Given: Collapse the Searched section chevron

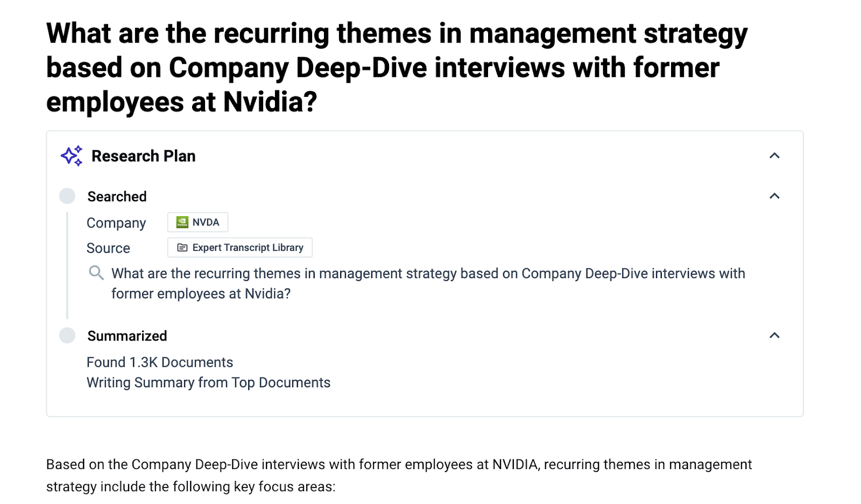Looking at the screenshot, I should tap(774, 196).
